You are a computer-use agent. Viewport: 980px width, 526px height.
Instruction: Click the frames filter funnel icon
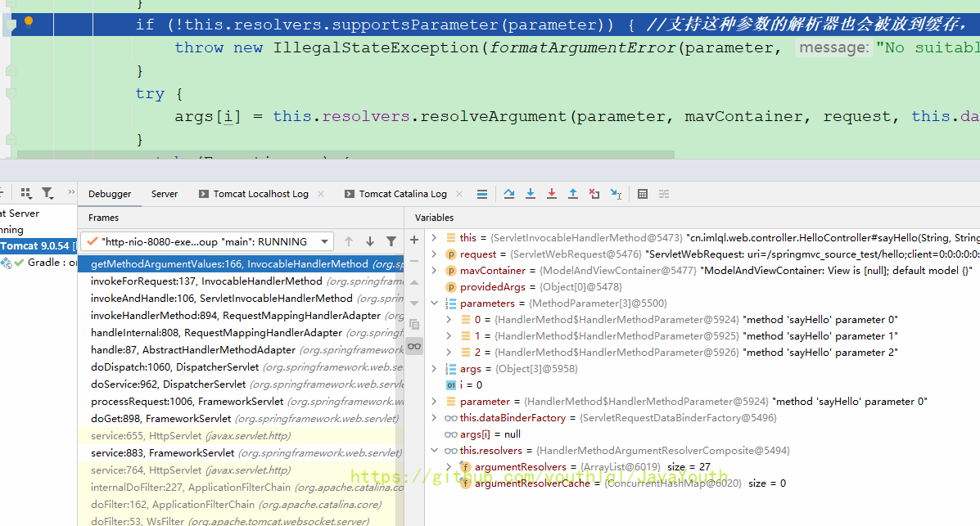[391, 241]
